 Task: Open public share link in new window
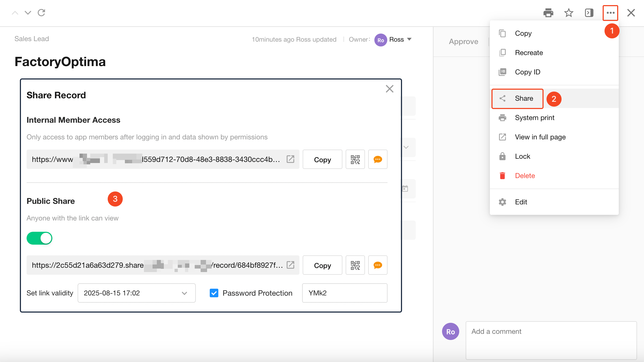pos(290,265)
